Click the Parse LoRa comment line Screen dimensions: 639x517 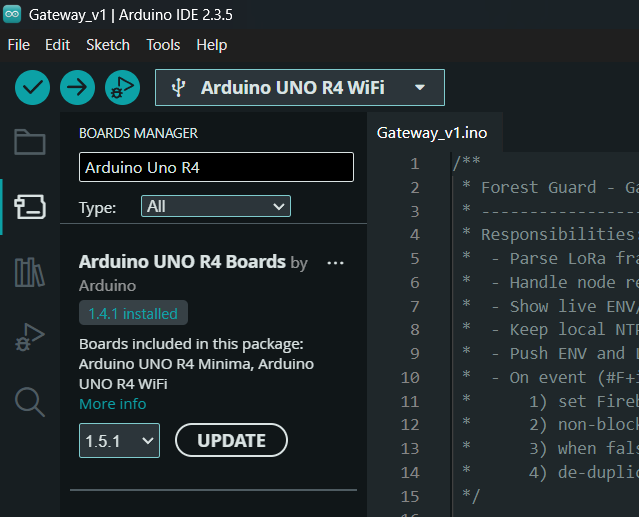tap(550, 259)
